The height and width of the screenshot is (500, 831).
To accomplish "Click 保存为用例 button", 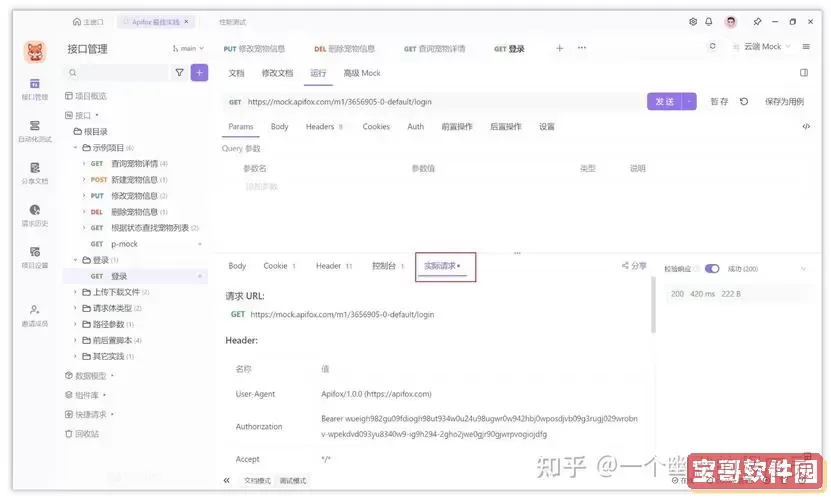I will tap(784, 101).
